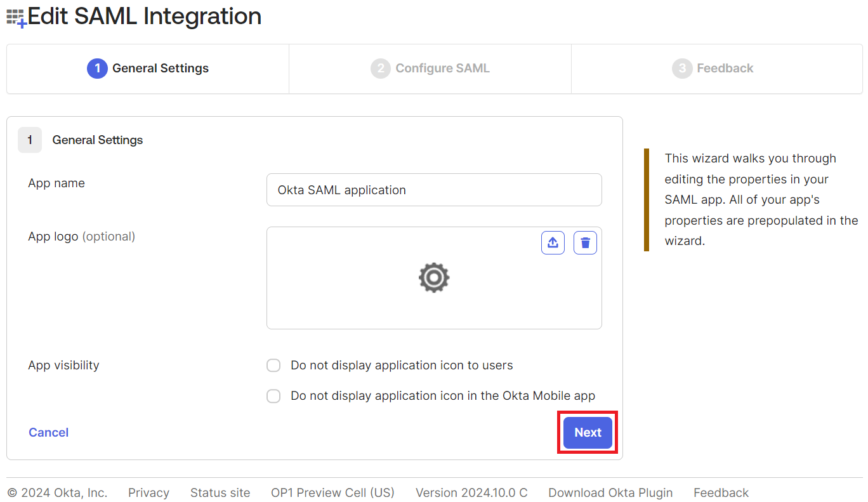Viewport: 868px width, 502px height.
Task: Select the General Settings wizard tab
Action: [148, 69]
